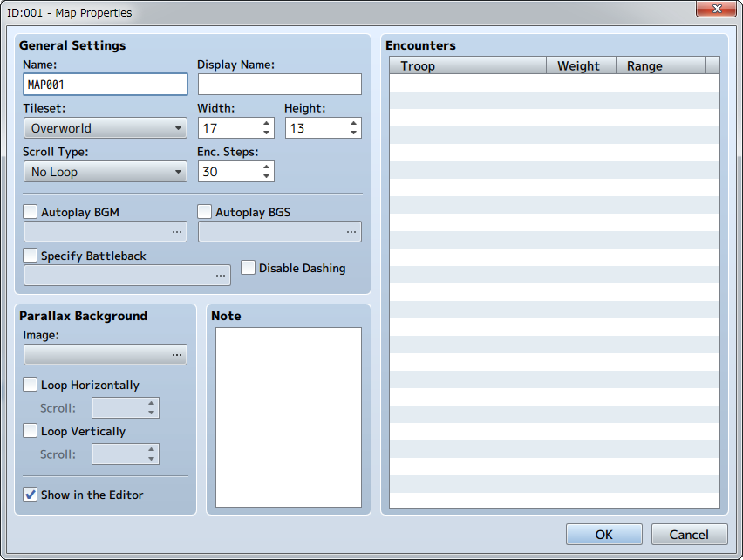Toggle the Disable Dashing checkbox
Screen dimensions: 743x560
pos(249,268)
